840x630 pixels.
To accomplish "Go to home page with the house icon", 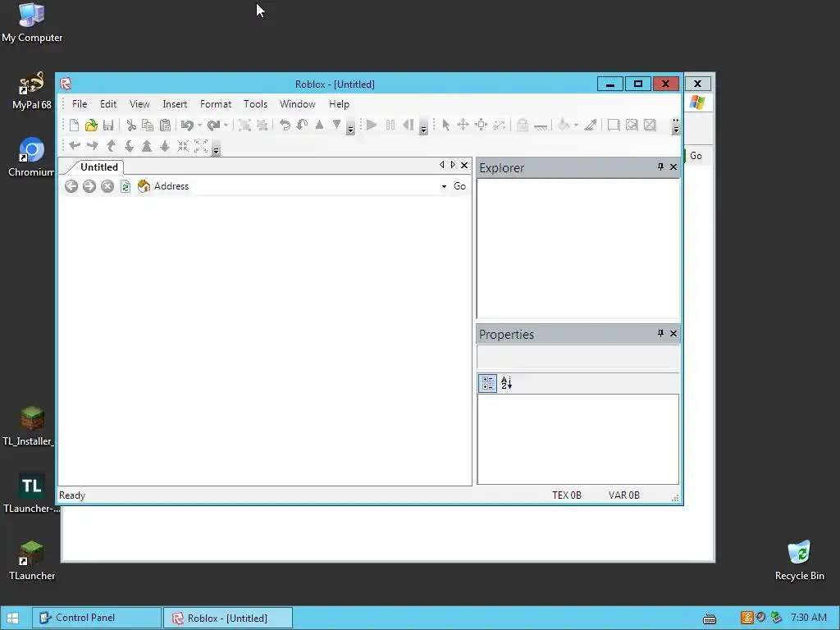I will [144, 186].
